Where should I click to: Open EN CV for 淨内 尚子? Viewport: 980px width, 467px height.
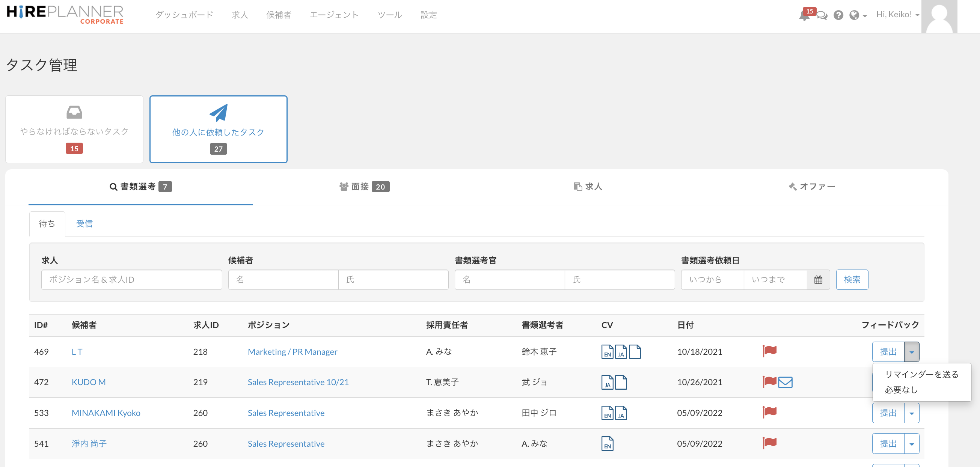pos(607,443)
